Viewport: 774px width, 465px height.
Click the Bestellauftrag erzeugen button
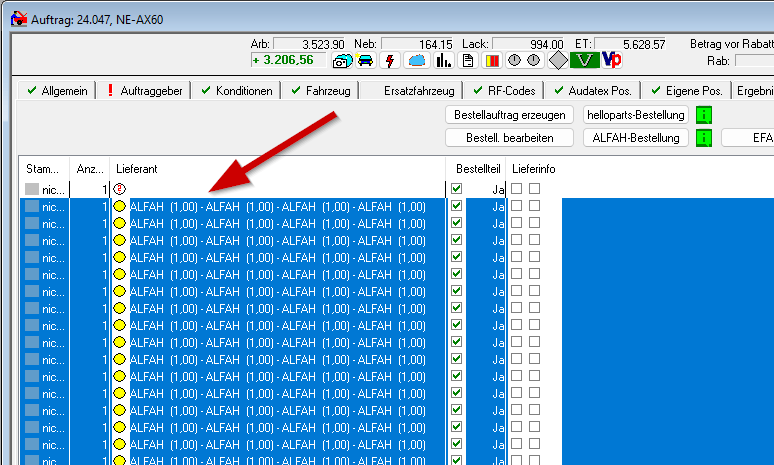tap(510, 114)
